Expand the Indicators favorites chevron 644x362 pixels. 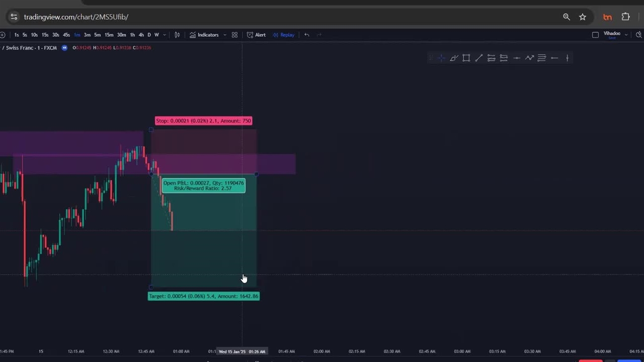point(224,35)
